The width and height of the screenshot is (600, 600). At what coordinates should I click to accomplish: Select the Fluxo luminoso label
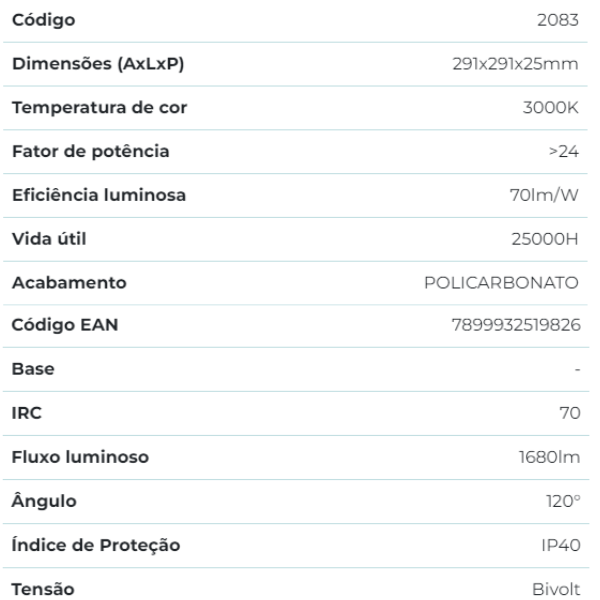(80, 458)
